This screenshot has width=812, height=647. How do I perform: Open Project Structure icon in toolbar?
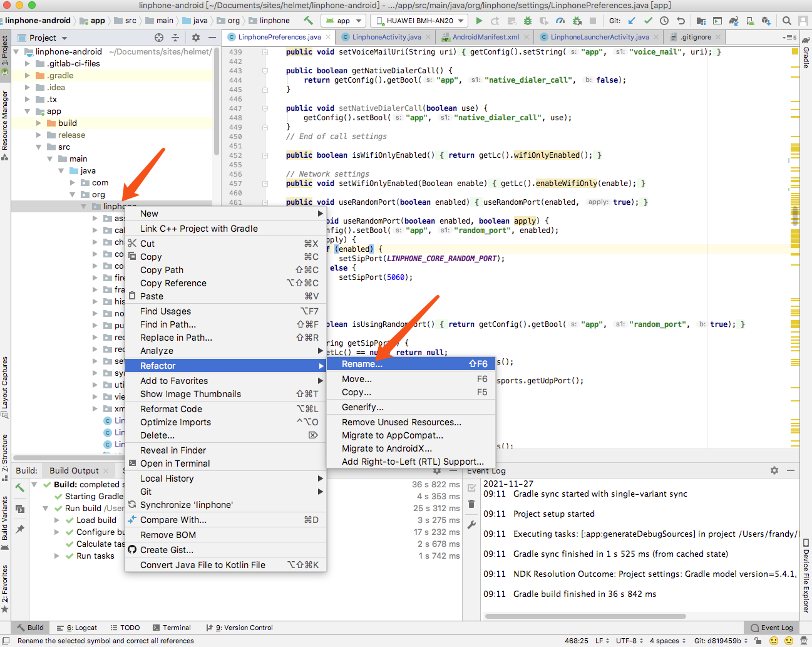701,21
